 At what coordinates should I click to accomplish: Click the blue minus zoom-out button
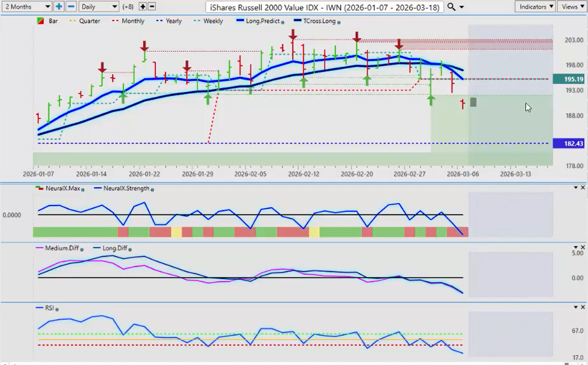coord(71,6)
